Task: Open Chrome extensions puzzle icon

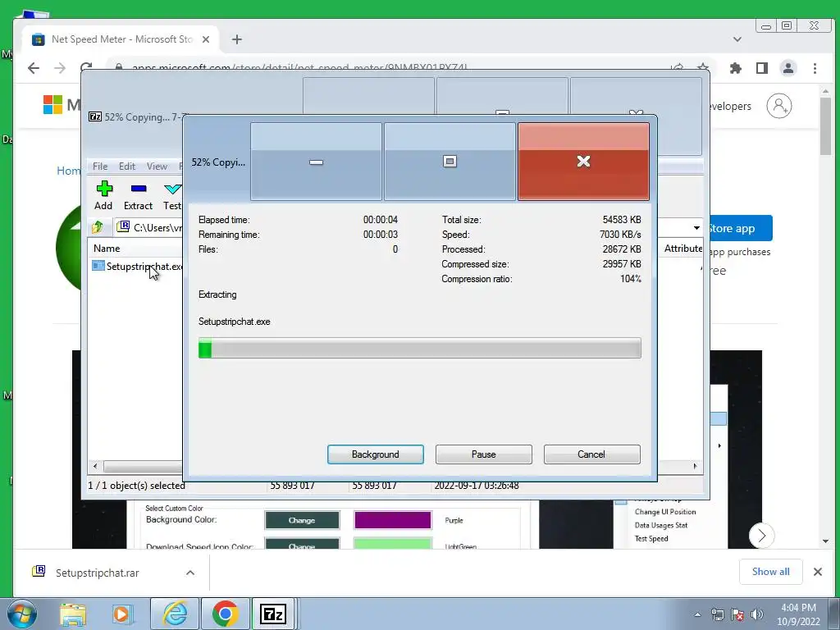Action: (736, 68)
